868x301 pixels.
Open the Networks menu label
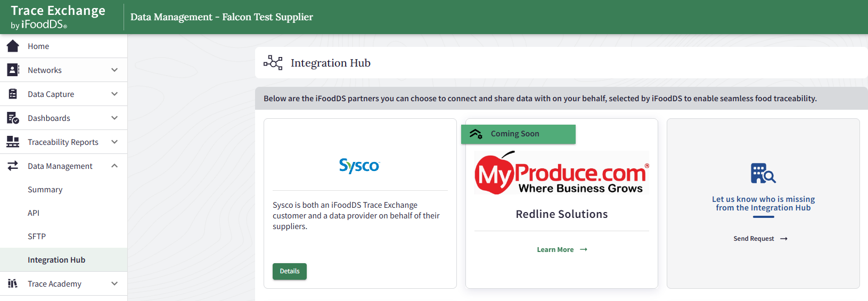45,70
